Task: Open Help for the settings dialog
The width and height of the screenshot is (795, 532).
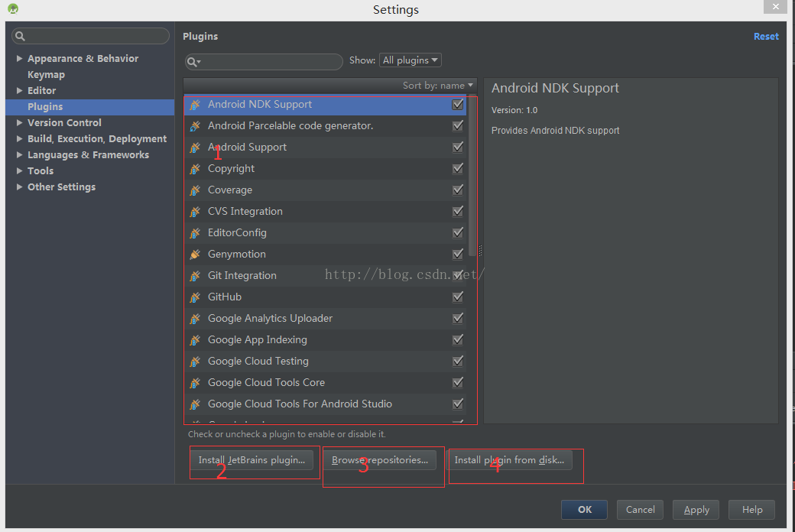Action: pyautogui.click(x=752, y=510)
